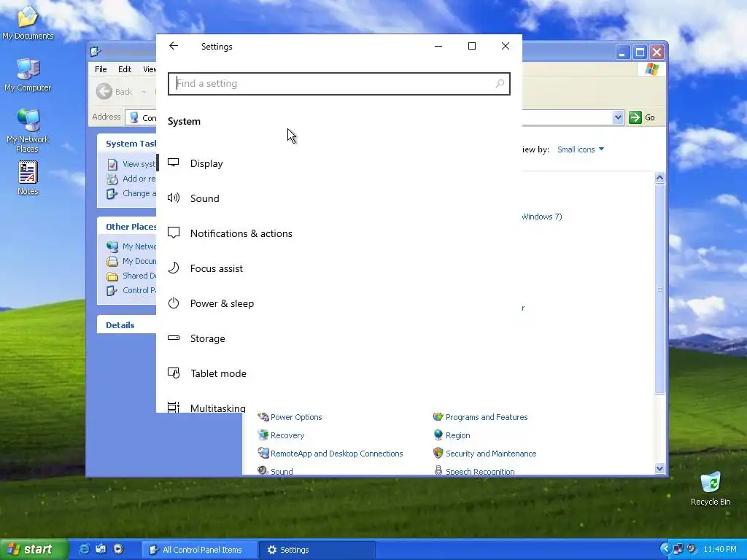Click the Control Panel vertical scrollbar thumb
747x560 pixels.
coord(659,289)
